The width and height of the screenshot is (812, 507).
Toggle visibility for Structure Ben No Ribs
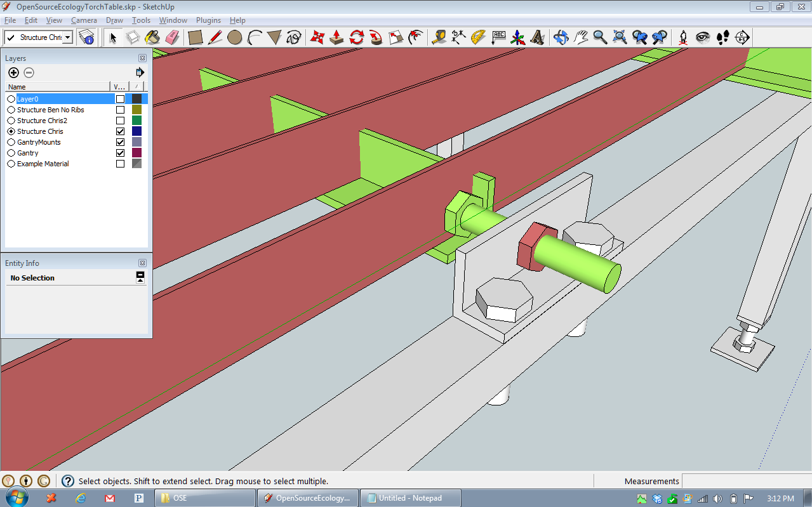tap(120, 110)
